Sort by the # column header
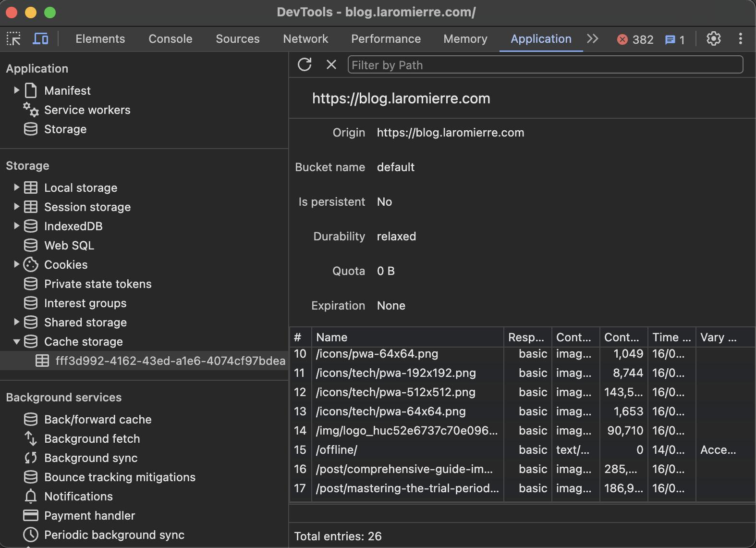This screenshot has height=548, width=756. [301, 337]
